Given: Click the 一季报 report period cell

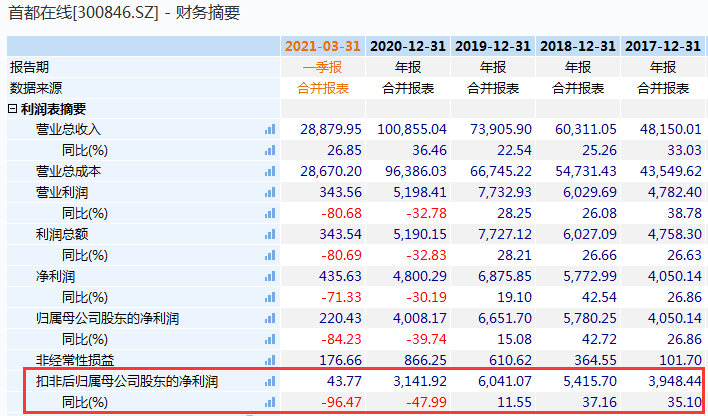Looking at the screenshot, I should 323,67.
